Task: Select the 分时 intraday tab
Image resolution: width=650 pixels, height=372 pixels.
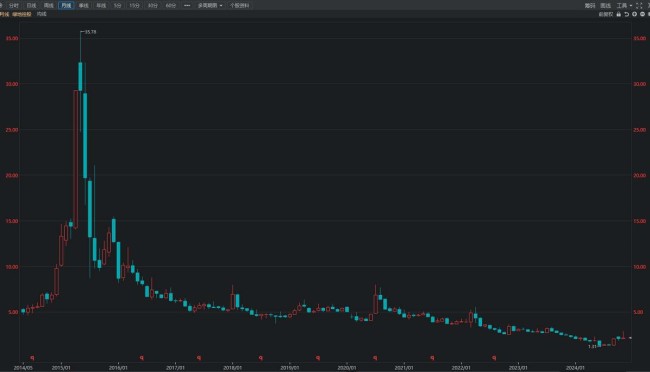Action: point(14,5)
